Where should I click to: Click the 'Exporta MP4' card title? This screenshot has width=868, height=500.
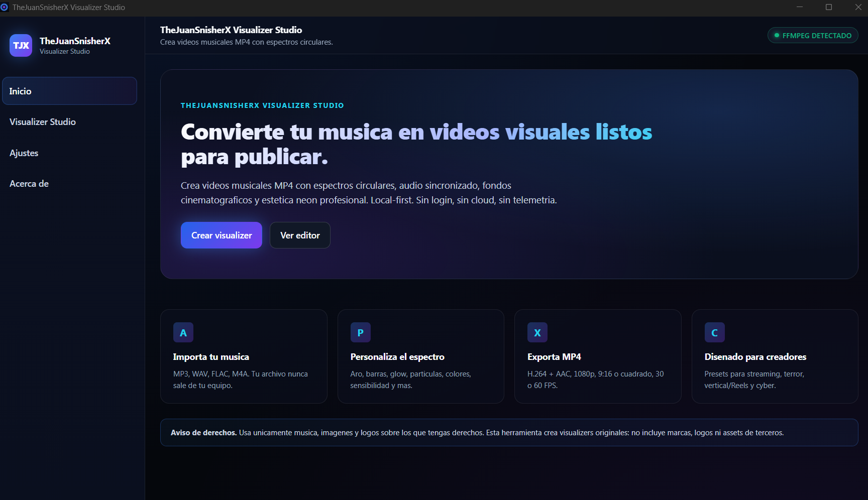pyautogui.click(x=554, y=357)
